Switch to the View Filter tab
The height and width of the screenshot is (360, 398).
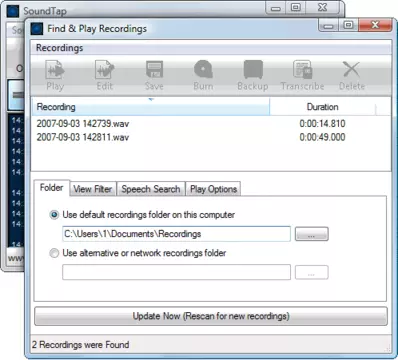coord(93,189)
